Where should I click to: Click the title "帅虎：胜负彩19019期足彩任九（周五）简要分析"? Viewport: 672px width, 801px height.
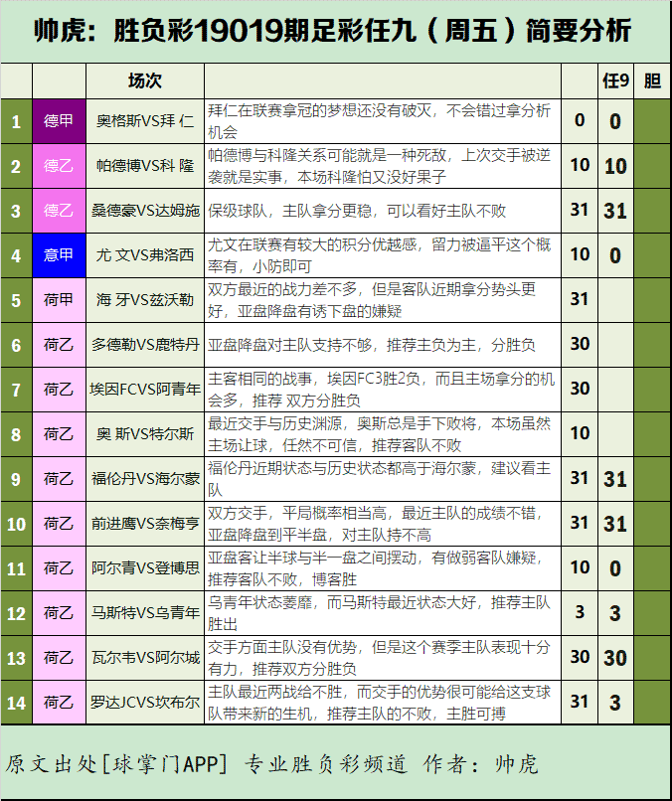pyautogui.click(x=333, y=31)
